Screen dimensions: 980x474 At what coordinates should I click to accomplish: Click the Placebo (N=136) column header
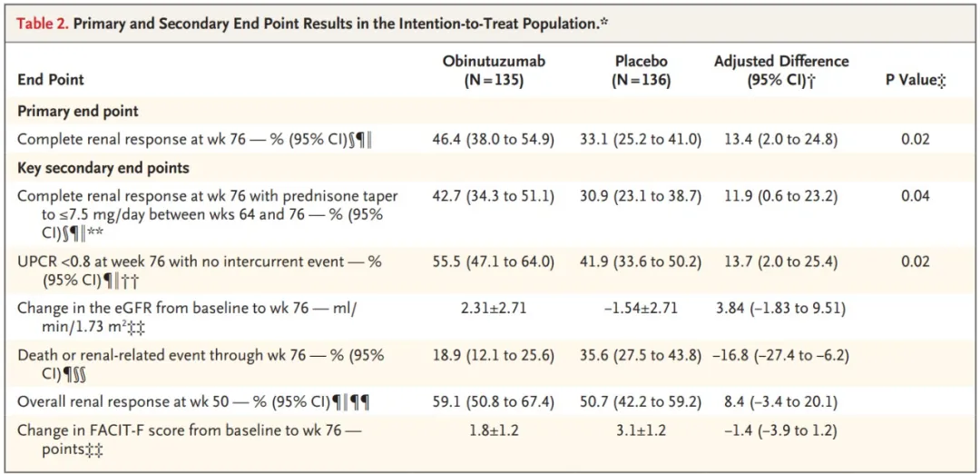pos(641,70)
